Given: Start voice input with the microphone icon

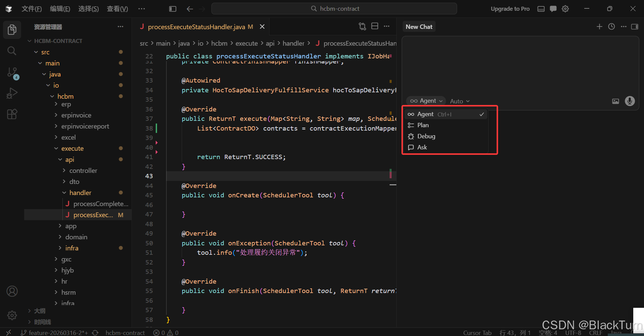Looking at the screenshot, I should [630, 101].
